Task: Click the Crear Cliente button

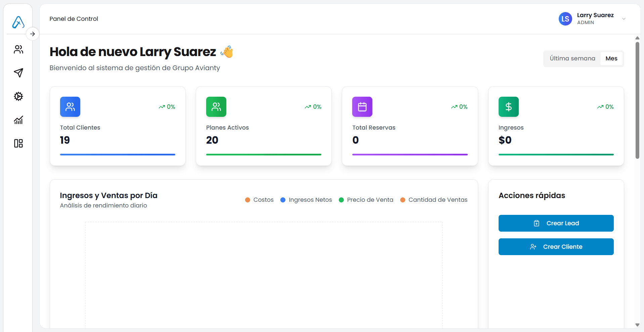Action: click(x=556, y=247)
